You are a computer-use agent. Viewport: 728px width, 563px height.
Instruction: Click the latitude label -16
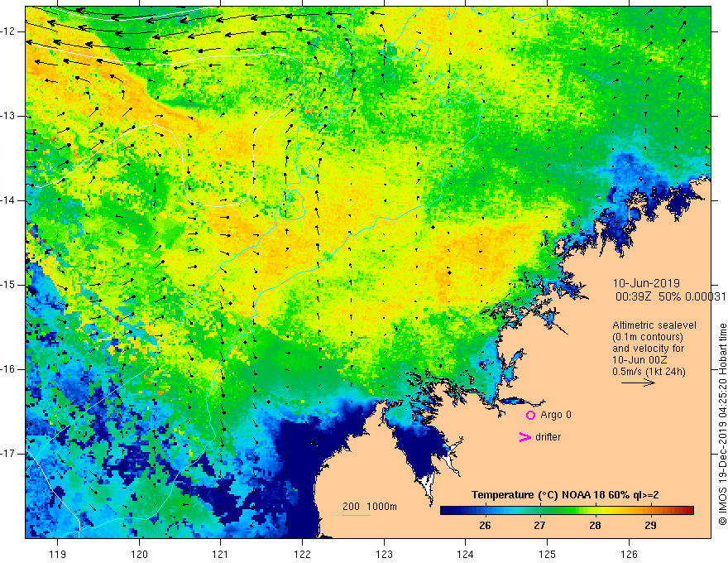click(x=9, y=369)
